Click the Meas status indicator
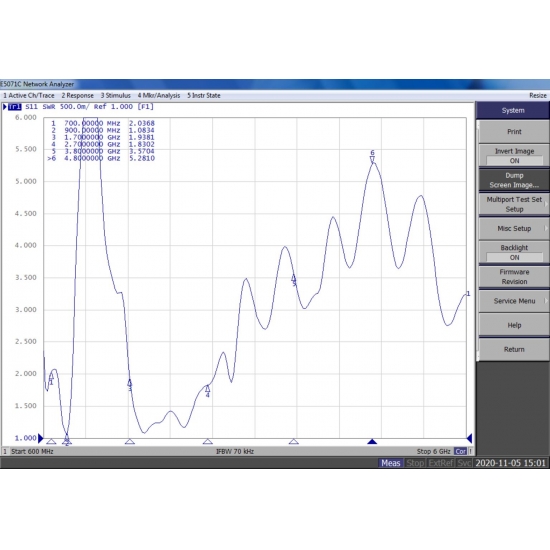Image resolution: width=550 pixels, height=550 pixels. pyautogui.click(x=390, y=463)
